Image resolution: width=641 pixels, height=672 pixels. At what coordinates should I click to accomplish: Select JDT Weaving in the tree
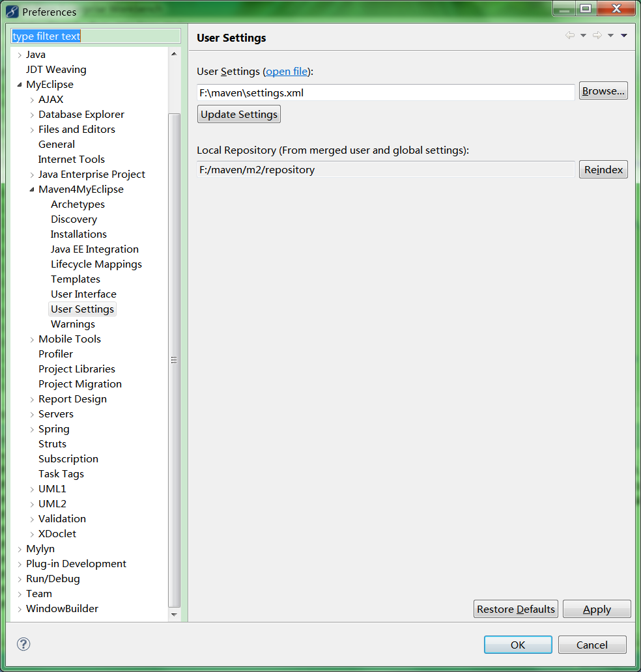click(x=56, y=70)
